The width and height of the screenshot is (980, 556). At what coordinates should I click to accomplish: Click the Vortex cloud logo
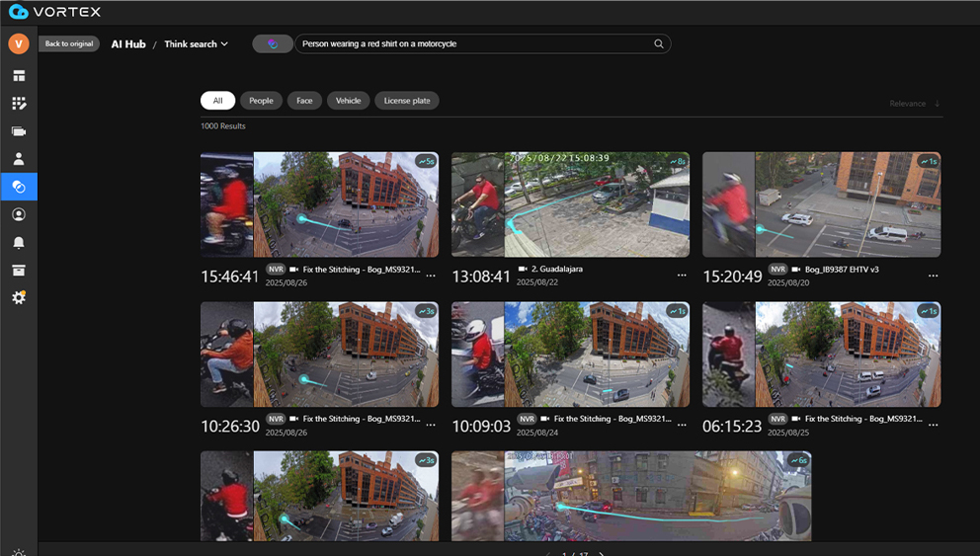(19, 11)
